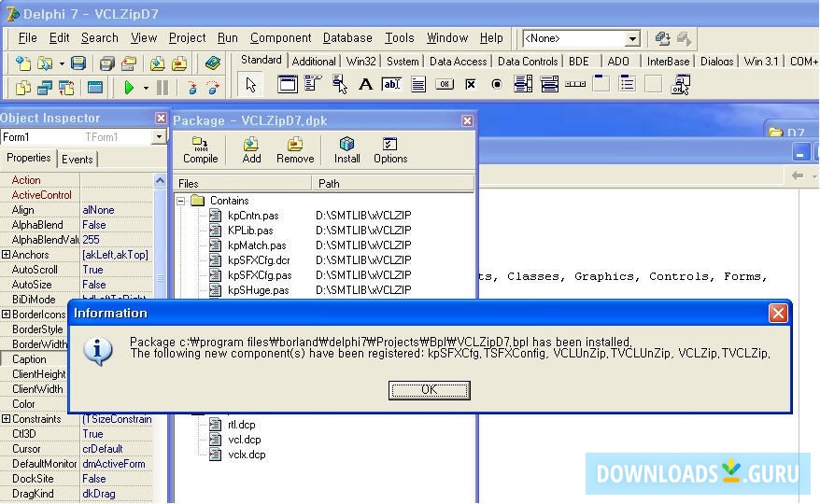Click the Save current desktop icon
This screenshot has width=820, height=504.
tap(662, 38)
